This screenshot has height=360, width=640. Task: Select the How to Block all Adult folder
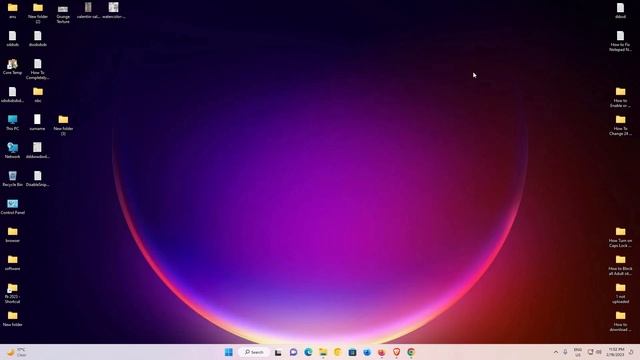pos(620,264)
